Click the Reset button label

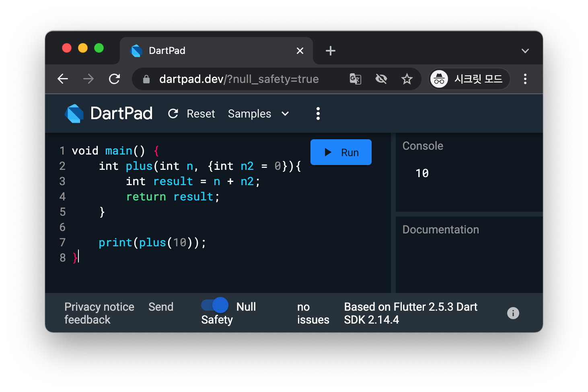coord(201,114)
